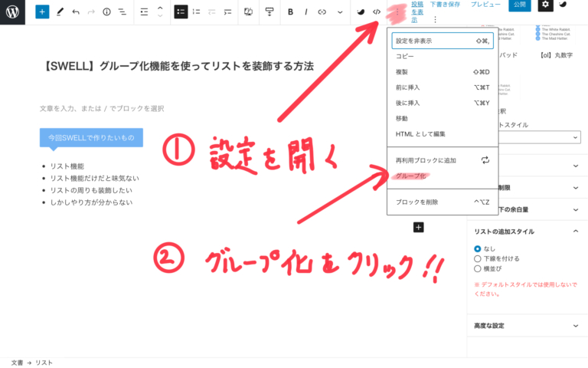The width and height of the screenshot is (588, 368).
Task: Click the プレビュー button
Action: 485,5
